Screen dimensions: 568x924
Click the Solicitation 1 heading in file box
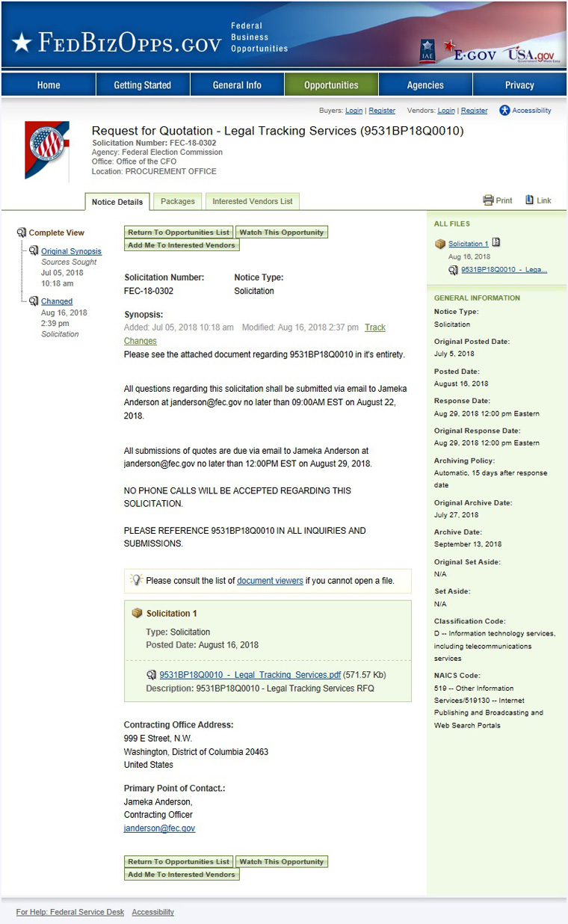click(172, 613)
